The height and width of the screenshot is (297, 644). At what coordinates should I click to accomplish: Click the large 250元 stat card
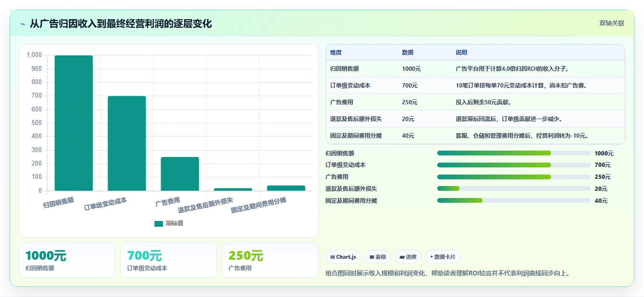pos(270,260)
